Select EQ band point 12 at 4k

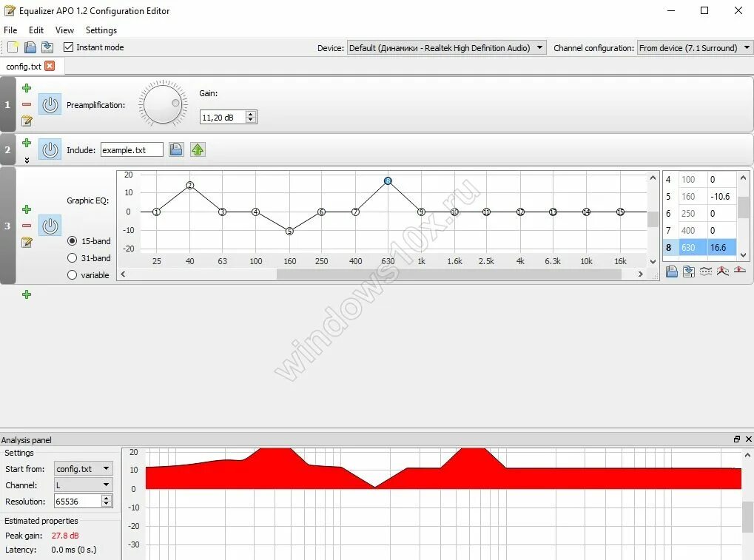(520, 212)
